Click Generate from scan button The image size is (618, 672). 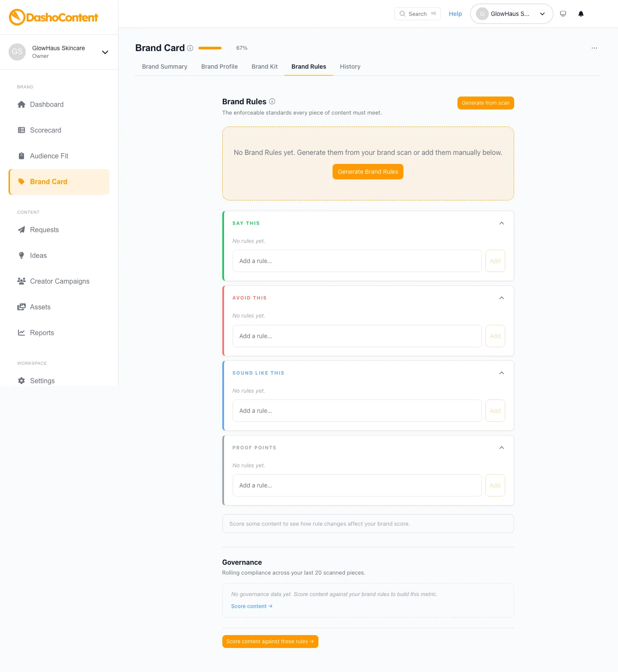click(x=486, y=103)
